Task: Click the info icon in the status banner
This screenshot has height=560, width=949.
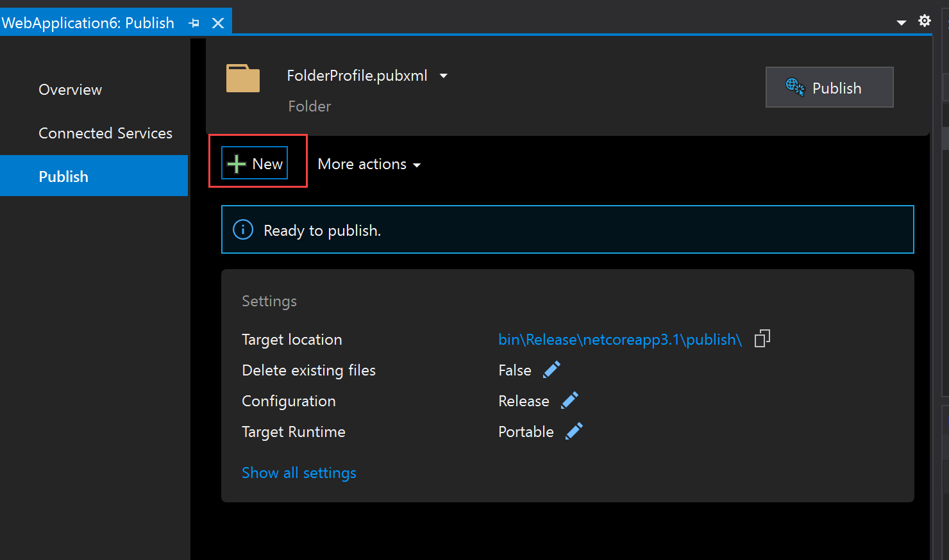Action: pyautogui.click(x=243, y=229)
